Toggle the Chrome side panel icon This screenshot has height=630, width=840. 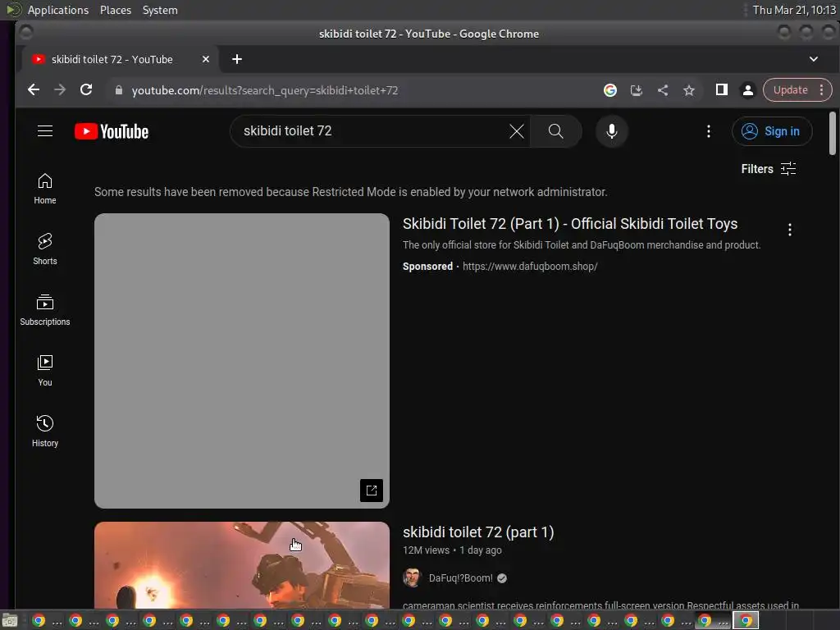pos(722,90)
